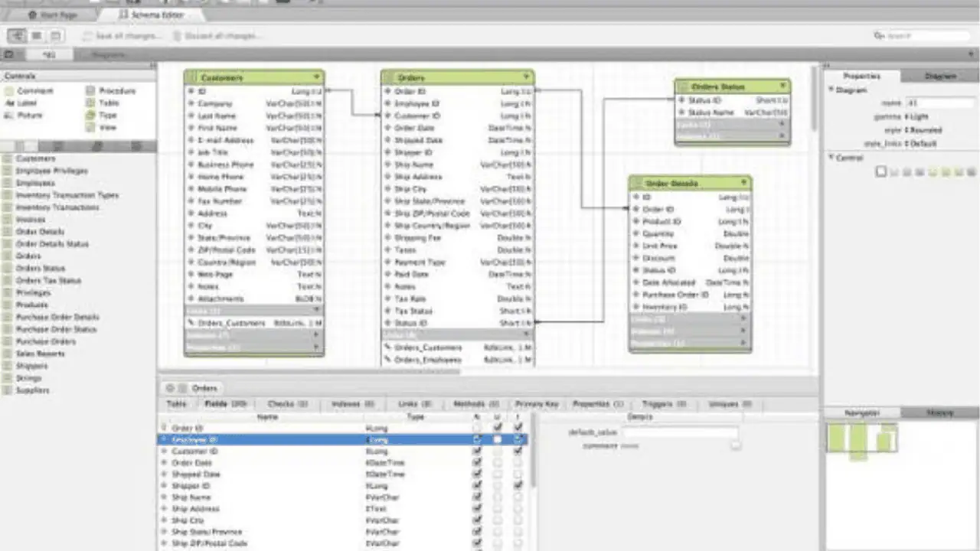Click the default_value input field
The width and height of the screenshot is (980, 551).
tap(681, 432)
